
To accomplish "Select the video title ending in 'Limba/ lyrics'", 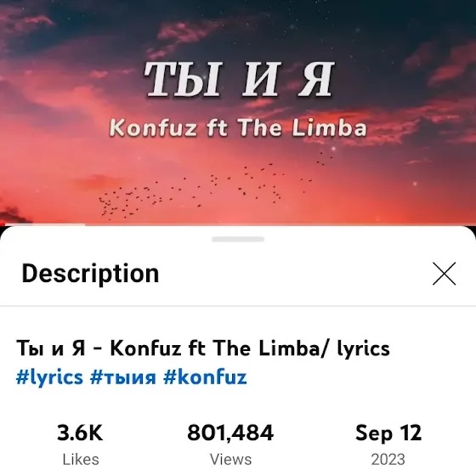I will click(x=203, y=348).
